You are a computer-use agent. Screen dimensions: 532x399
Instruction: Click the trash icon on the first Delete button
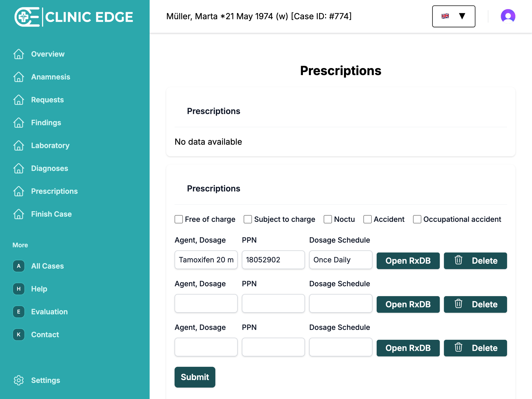coord(458,261)
